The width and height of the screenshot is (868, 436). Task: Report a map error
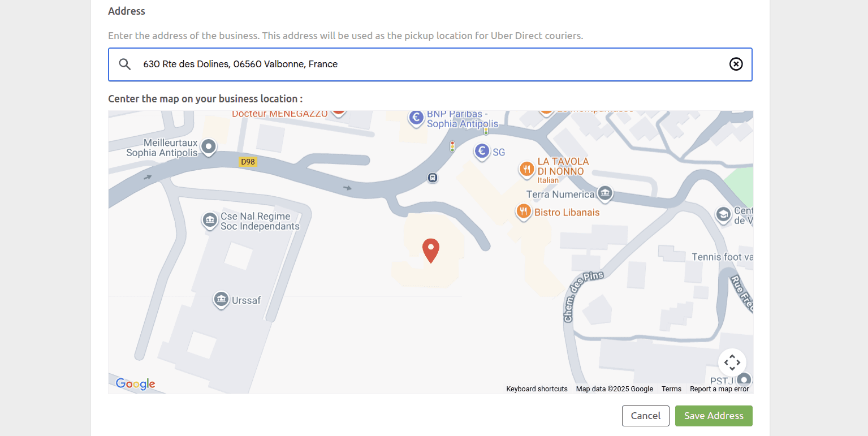[x=719, y=388]
